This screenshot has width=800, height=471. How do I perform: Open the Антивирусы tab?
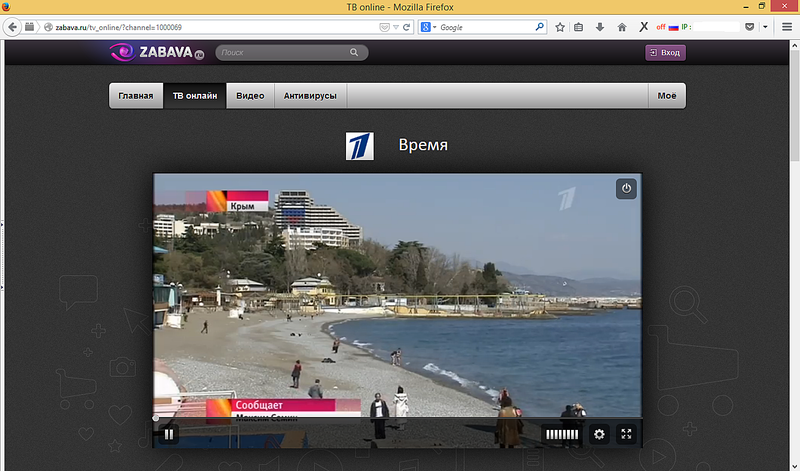310,95
